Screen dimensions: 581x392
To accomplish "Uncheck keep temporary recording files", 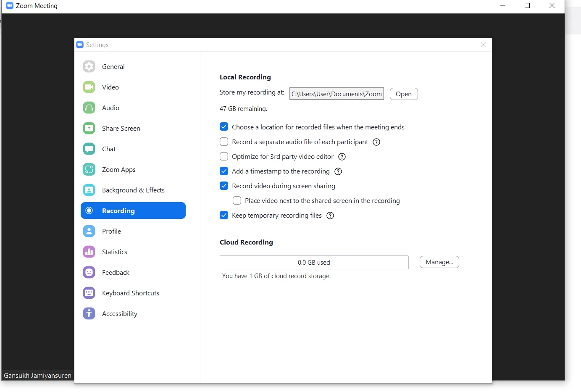I will pyautogui.click(x=224, y=215).
